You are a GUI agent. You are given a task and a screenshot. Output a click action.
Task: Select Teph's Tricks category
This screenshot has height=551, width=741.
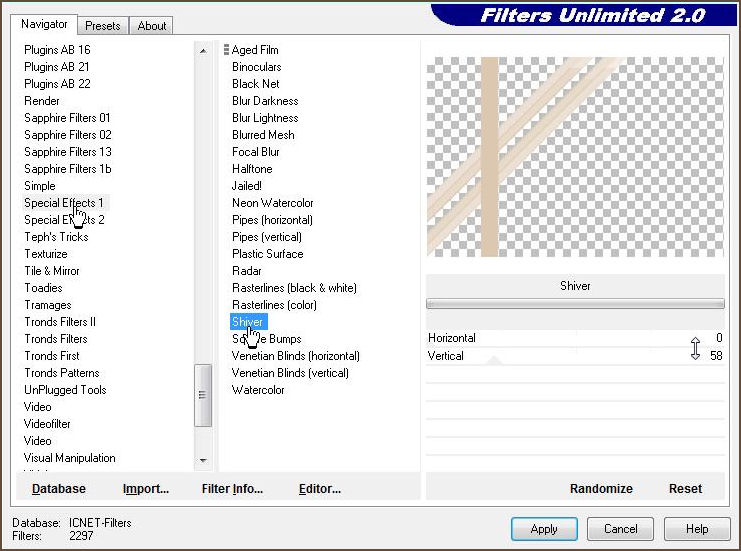56,237
